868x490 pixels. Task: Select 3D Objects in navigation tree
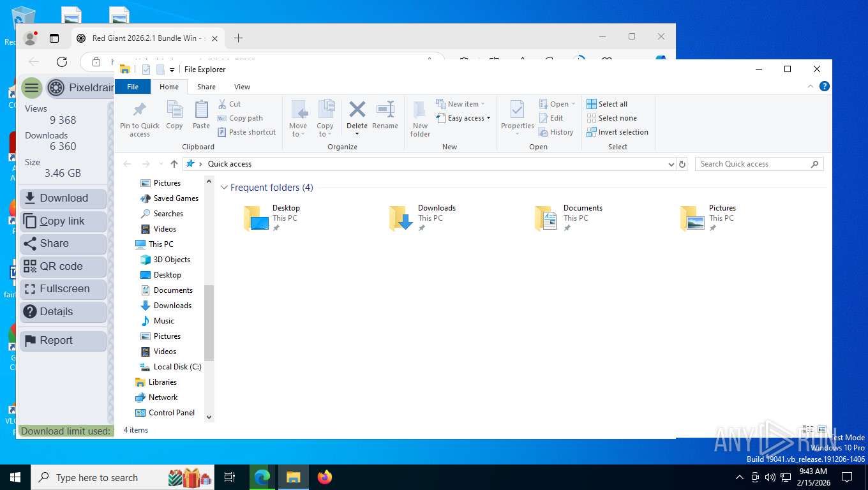pyautogui.click(x=165, y=260)
